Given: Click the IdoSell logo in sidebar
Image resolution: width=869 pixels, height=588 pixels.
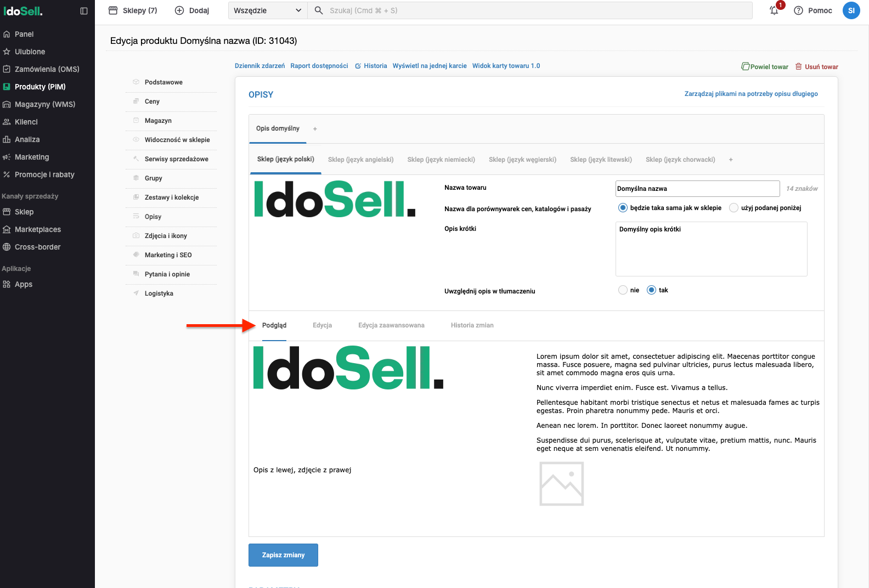Looking at the screenshot, I should pyautogui.click(x=23, y=11).
